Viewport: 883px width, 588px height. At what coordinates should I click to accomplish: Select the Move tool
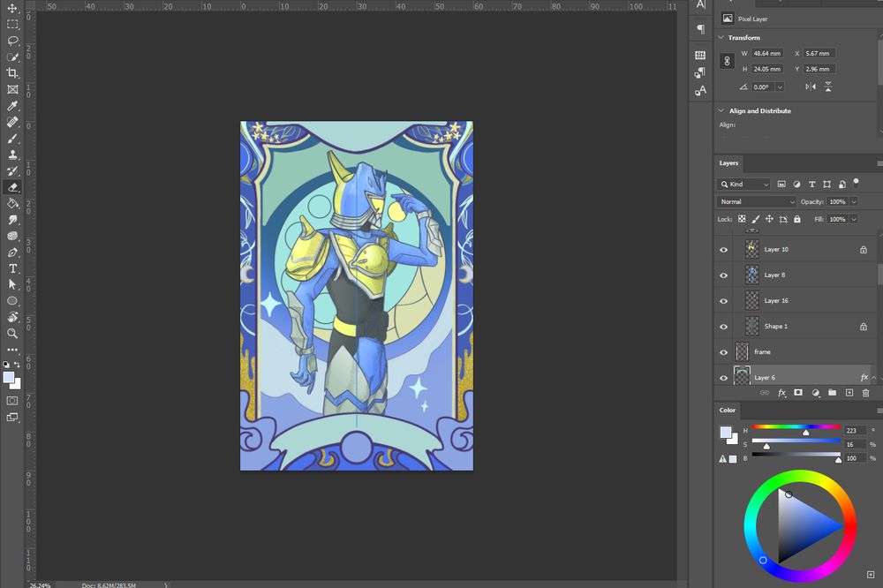tap(12, 9)
